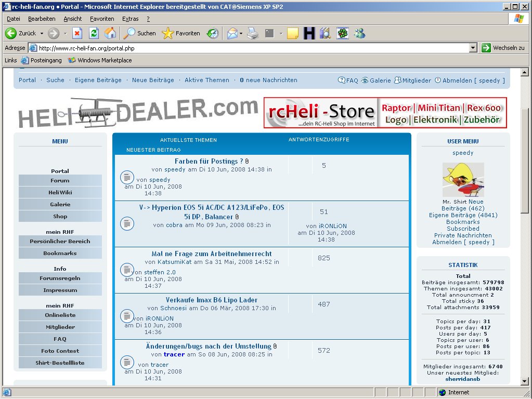Open Neue Beiträge link in top navigation

(153, 80)
